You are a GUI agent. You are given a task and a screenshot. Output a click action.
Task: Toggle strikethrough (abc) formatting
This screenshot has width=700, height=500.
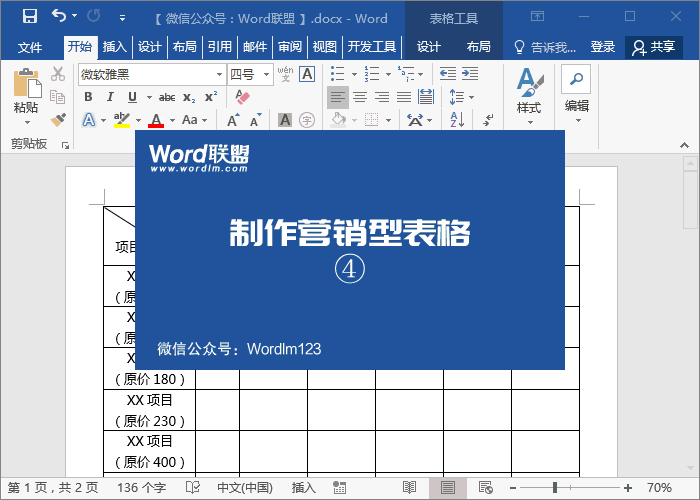(167, 97)
